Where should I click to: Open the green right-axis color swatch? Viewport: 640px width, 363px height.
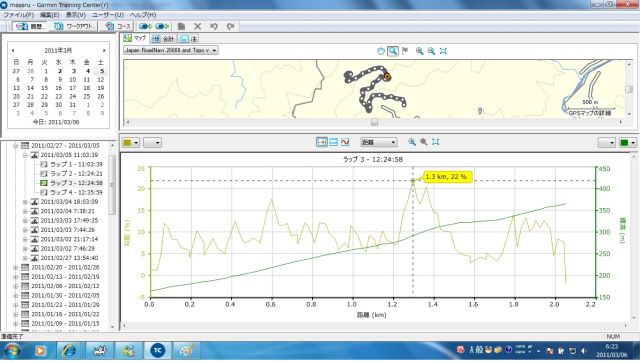click(x=627, y=142)
